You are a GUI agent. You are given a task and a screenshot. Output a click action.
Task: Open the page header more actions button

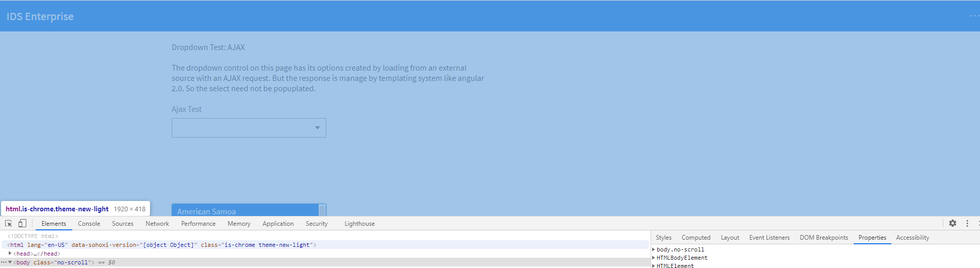pos(974,16)
